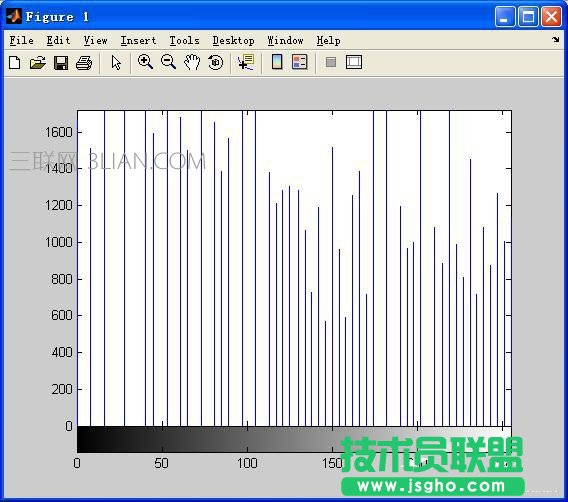Print the figure using the printer icon
Viewport: 568px width, 502px height.
(84, 63)
